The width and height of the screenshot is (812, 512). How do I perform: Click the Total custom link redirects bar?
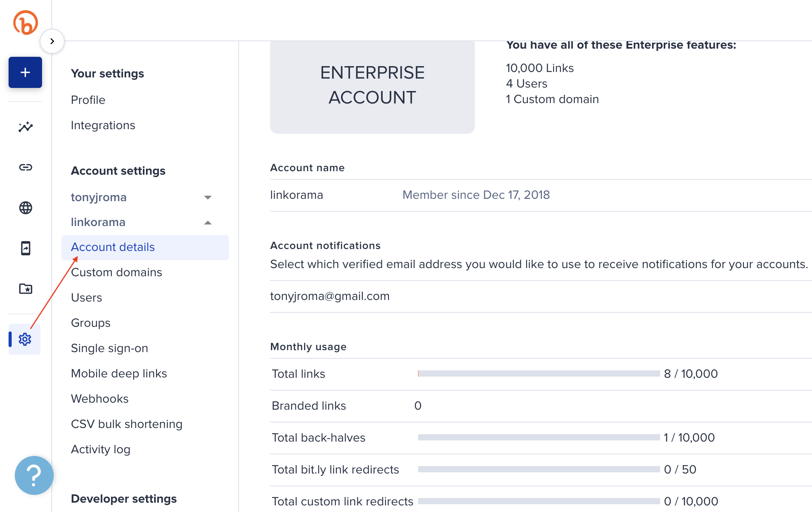(x=539, y=501)
